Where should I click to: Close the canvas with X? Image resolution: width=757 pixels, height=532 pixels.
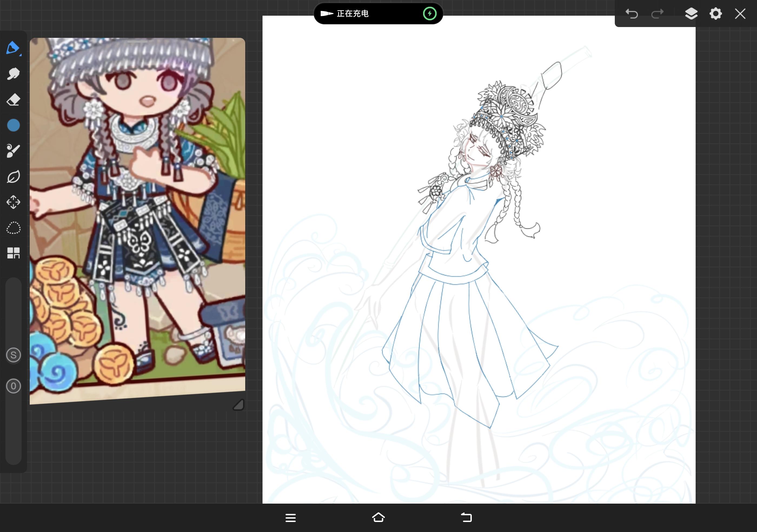[740, 14]
